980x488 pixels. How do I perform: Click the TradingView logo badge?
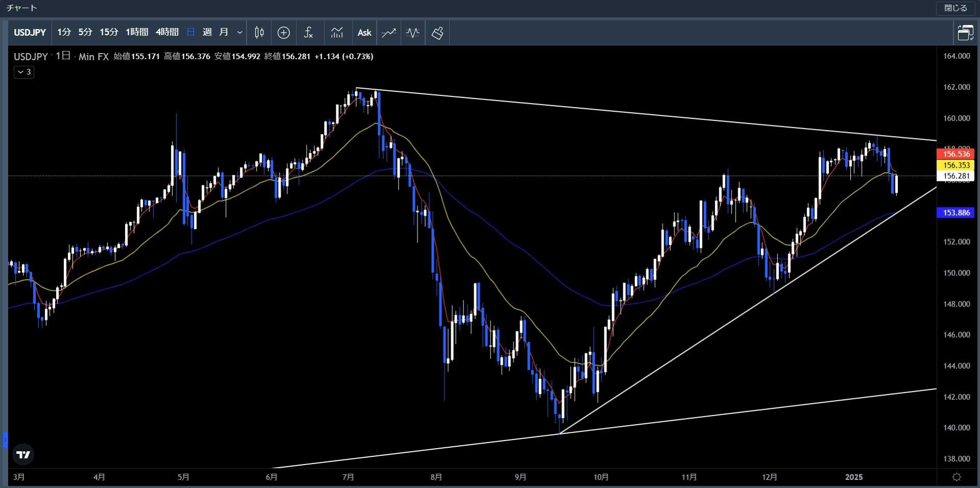pyautogui.click(x=23, y=454)
